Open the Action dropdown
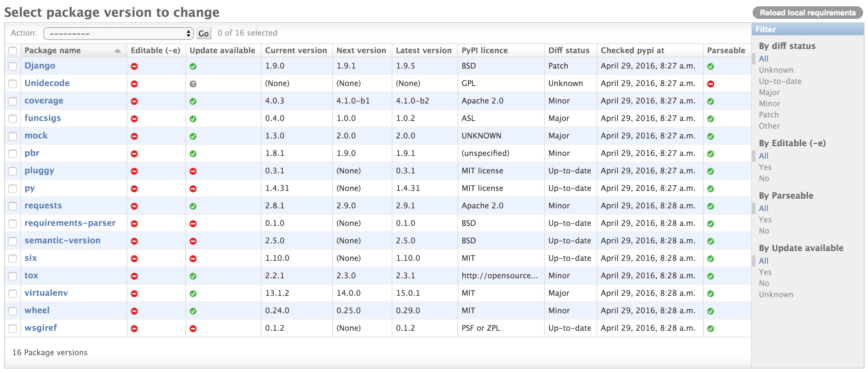 [119, 34]
